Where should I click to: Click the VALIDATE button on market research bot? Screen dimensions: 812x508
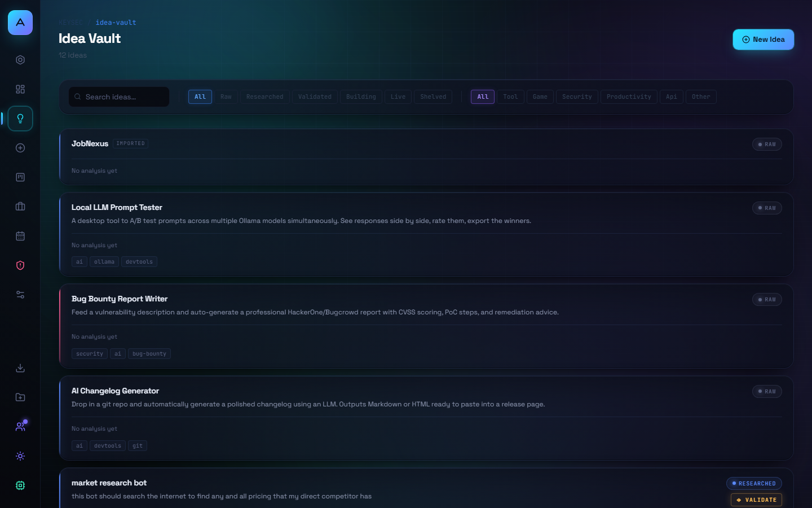(x=756, y=500)
